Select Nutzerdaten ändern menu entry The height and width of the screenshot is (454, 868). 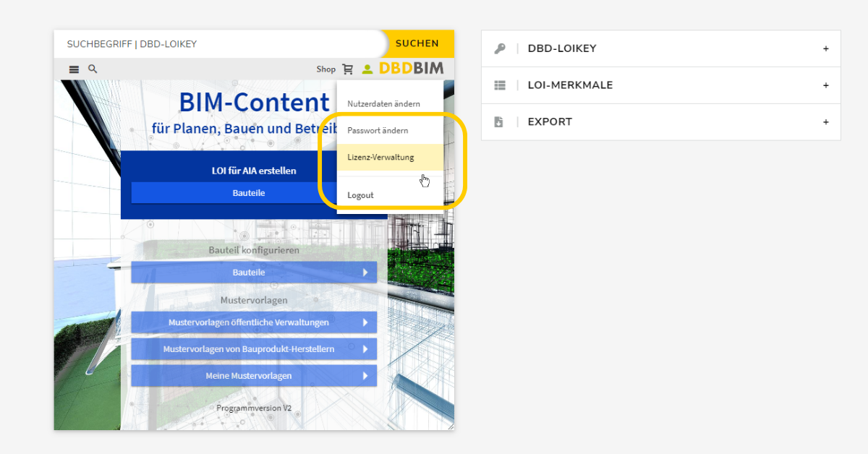pyautogui.click(x=390, y=104)
